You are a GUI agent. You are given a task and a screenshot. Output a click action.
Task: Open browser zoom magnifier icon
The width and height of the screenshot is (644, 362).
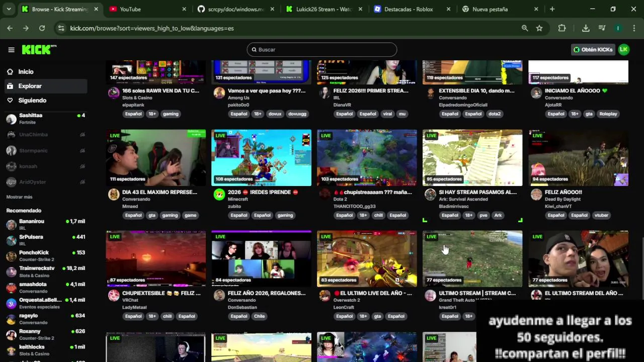click(x=525, y=28)
